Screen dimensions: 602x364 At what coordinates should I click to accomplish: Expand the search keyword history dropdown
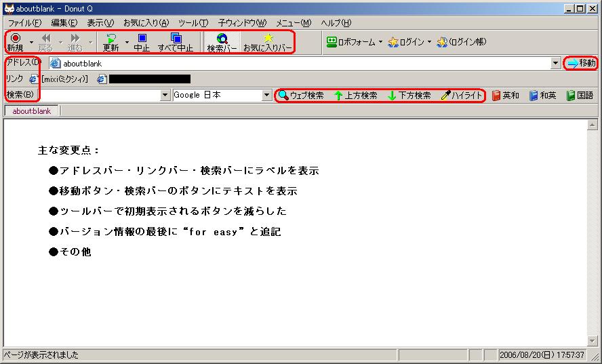(x=165, y=96)
